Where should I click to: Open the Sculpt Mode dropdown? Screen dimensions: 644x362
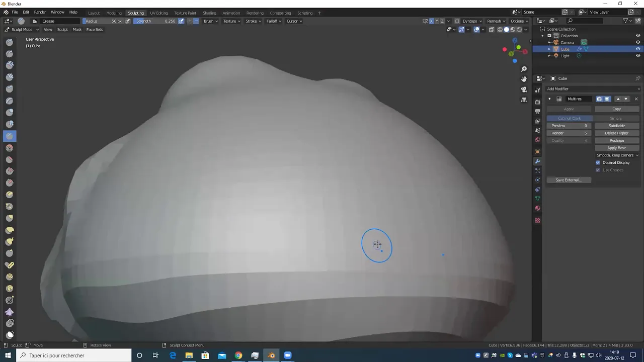click(x=22, y=29)
